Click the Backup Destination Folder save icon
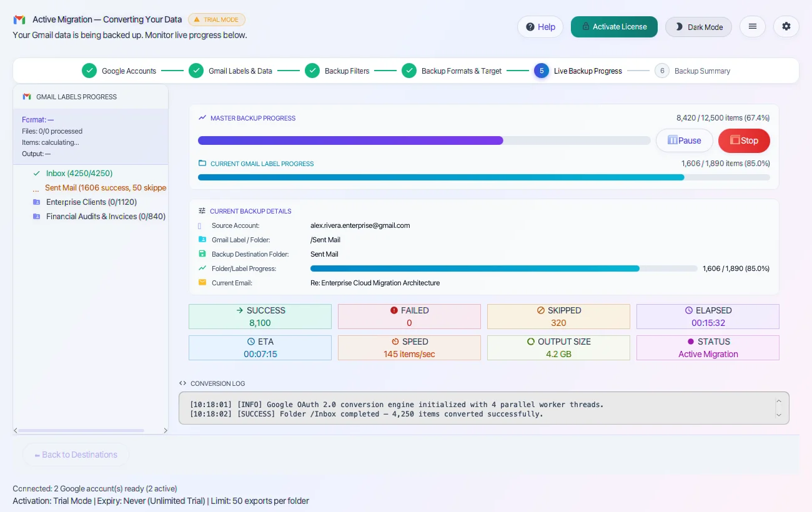Image resolution: width=812 pixels, height=512 pixels. pos(202,254)
